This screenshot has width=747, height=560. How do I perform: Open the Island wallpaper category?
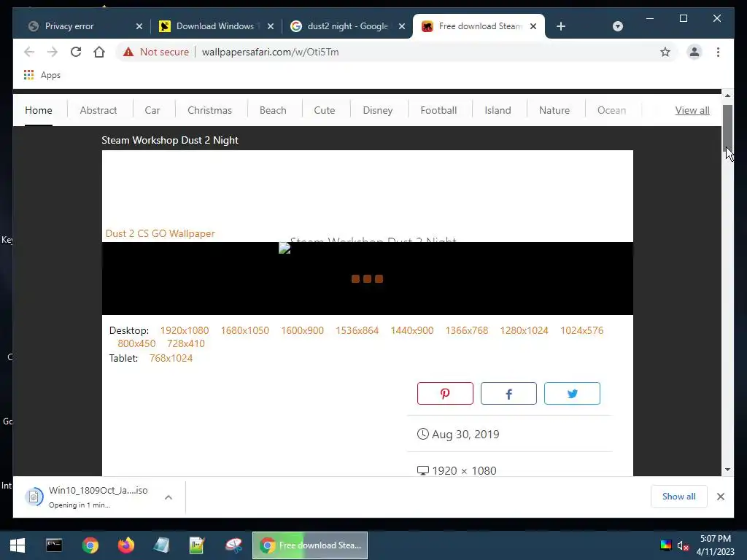tap(498, 110)
